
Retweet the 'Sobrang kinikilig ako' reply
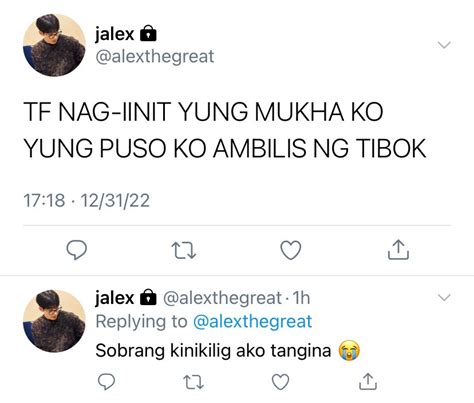[194, 382]
